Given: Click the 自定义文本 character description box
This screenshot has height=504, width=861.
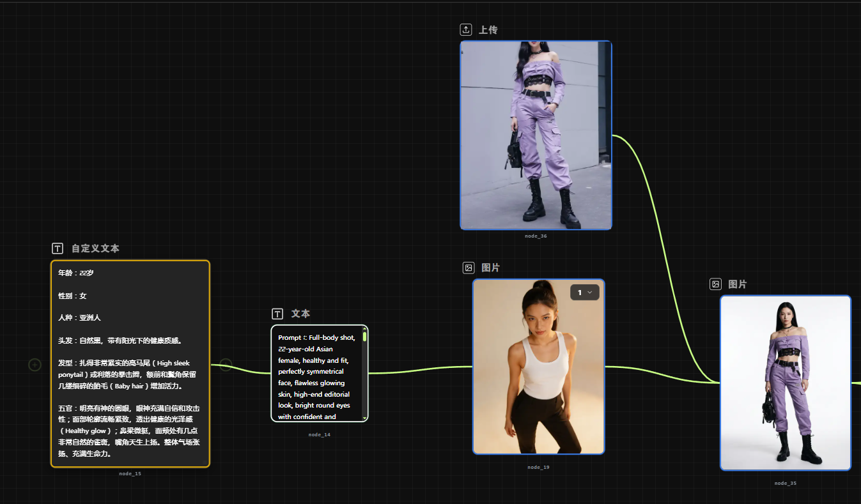Looking at the screenshot, I should [130, 363].
